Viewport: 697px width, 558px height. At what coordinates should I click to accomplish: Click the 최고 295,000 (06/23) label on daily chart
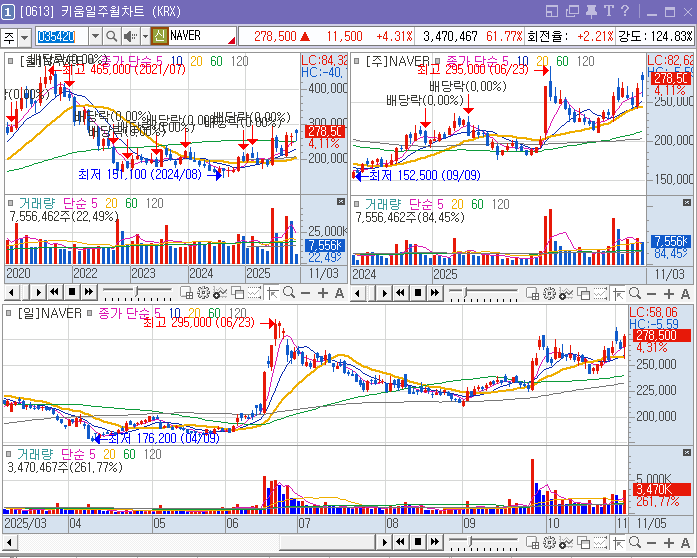pyautogui.click(x=199, y=322)
